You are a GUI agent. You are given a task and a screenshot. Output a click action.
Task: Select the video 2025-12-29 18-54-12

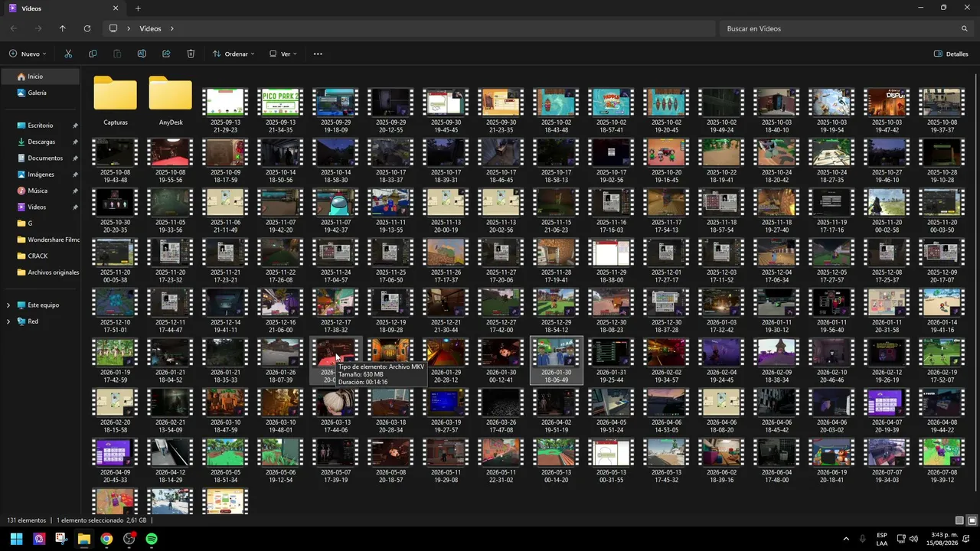click(x=556, y=310)
